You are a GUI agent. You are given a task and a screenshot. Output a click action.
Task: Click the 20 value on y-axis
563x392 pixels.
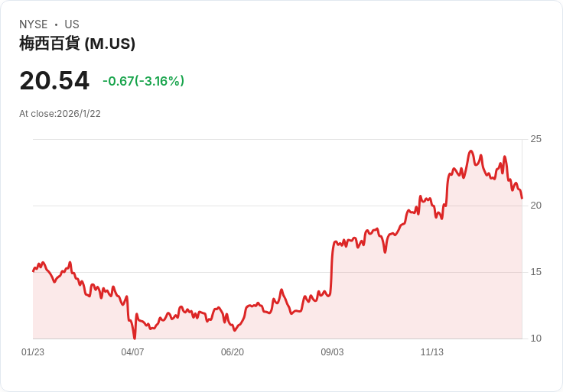536,206
